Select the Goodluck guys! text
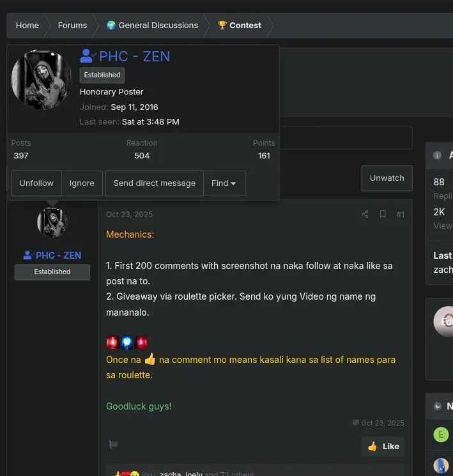Image resolution: width=453 pixels, height=476 pixels. coord(139,406)
